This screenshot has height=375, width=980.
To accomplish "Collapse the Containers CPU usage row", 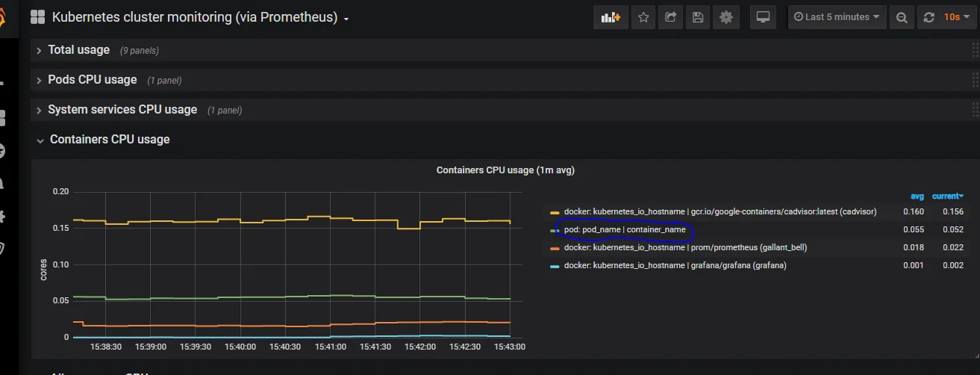I will (110, 140).
